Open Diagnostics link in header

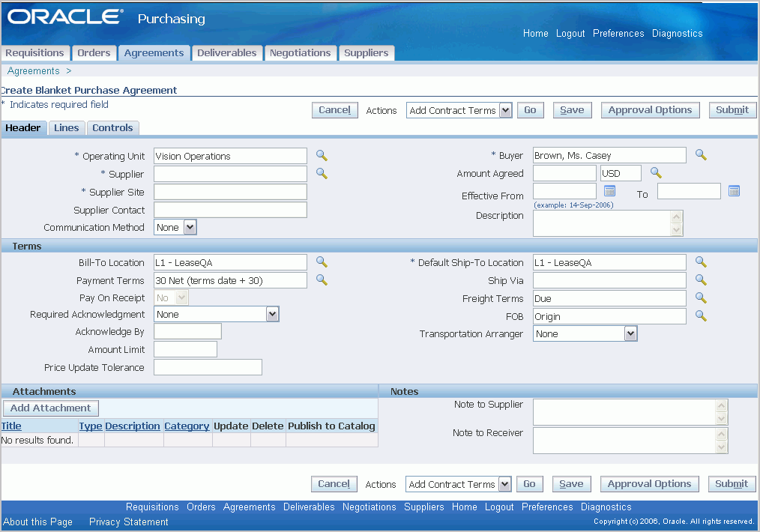(x=677, y=34)
